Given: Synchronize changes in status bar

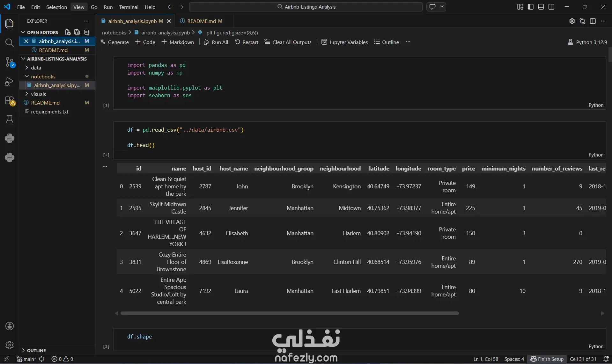Looking at the screenshot, I should (42, 359).
